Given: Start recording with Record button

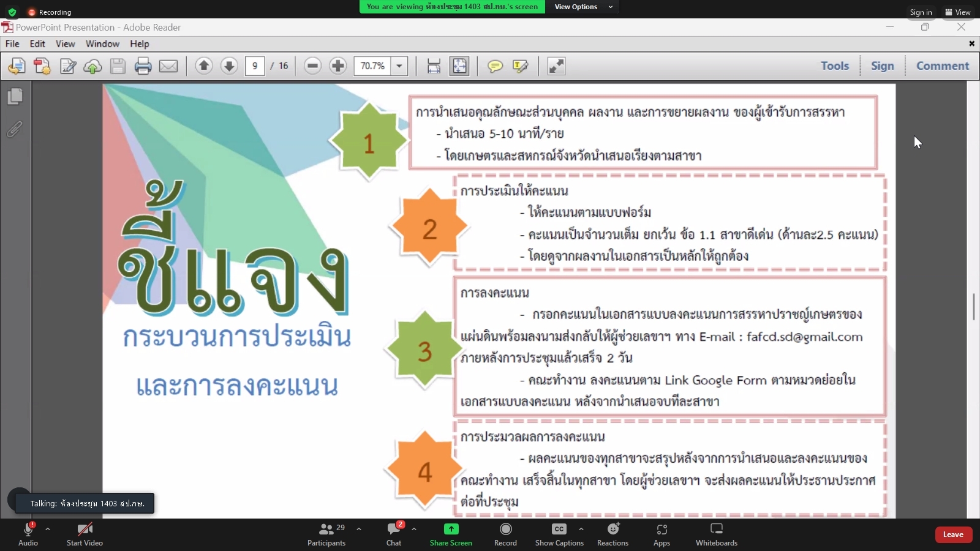Looking at the screenshot, I should pos(505,534).
